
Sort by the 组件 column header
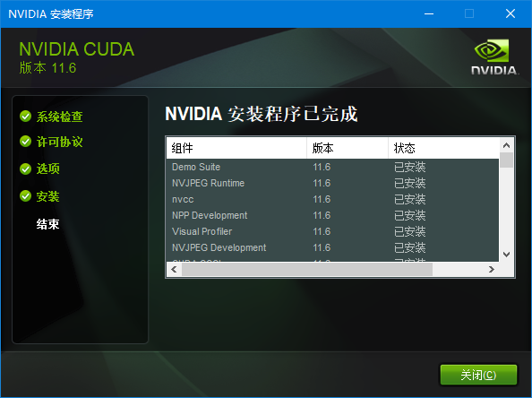tap(236, 148)
